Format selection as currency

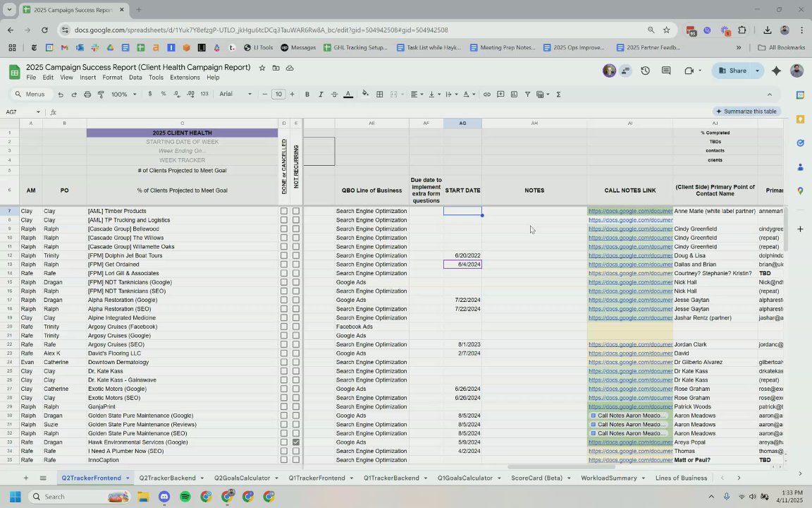(x=150, y=94)
